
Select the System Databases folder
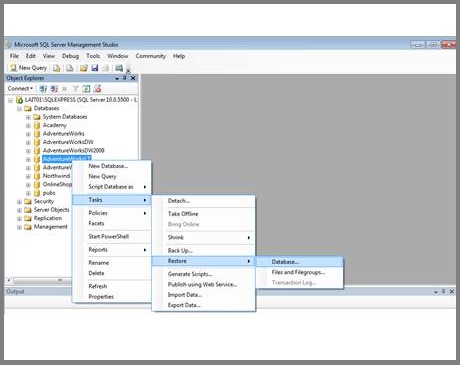(x=65, y=117)
